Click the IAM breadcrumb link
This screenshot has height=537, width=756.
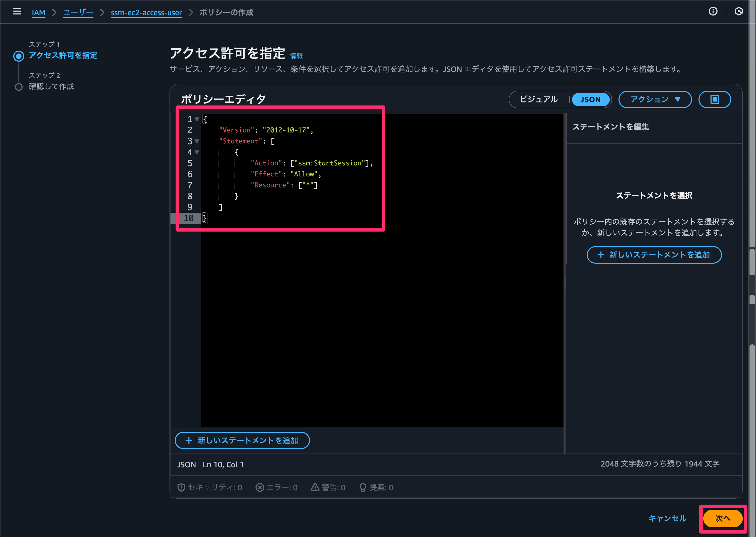(38, 12)
